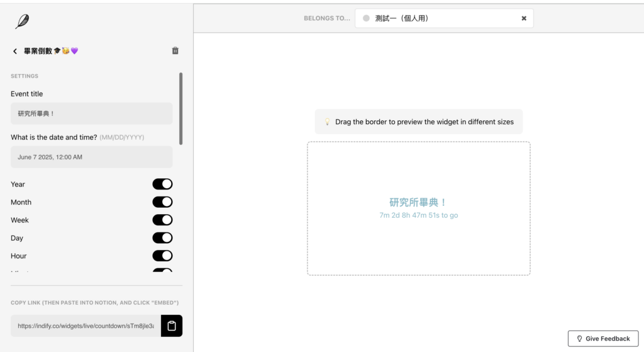Screen dimensions: 644x352
Task: Disable the Month toggle
Action: coord(162,202)
